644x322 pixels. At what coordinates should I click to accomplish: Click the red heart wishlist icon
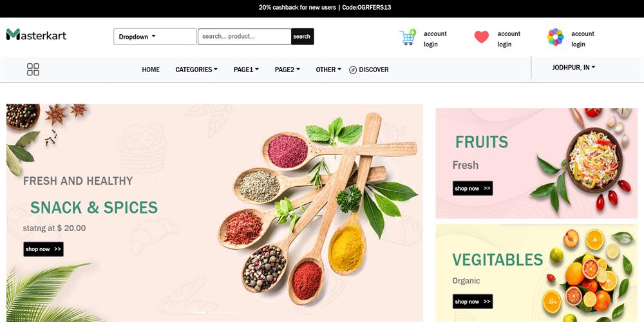point(481,37)
